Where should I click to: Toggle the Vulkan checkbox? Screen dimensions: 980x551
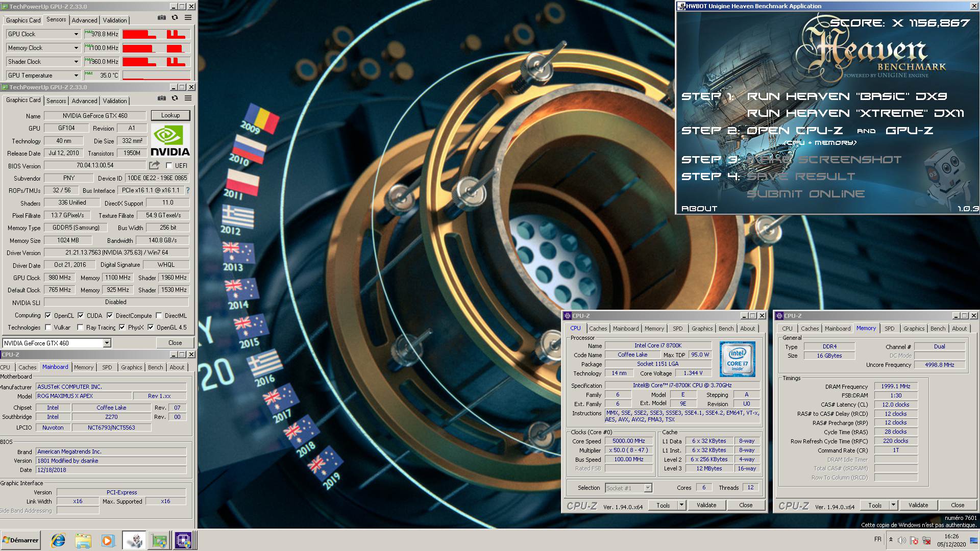coord(48,328)
